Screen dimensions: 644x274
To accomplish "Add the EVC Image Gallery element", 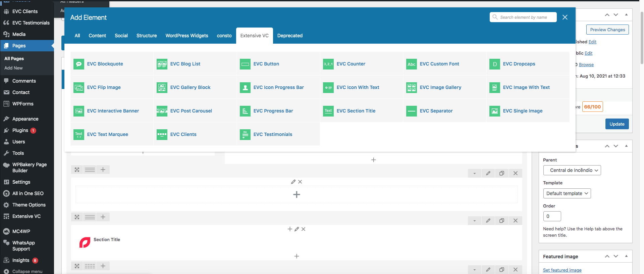I will pos(445,87).
